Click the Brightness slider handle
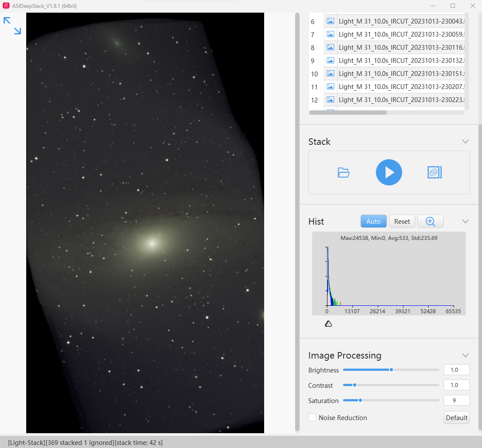 click(x=391, y=370)
